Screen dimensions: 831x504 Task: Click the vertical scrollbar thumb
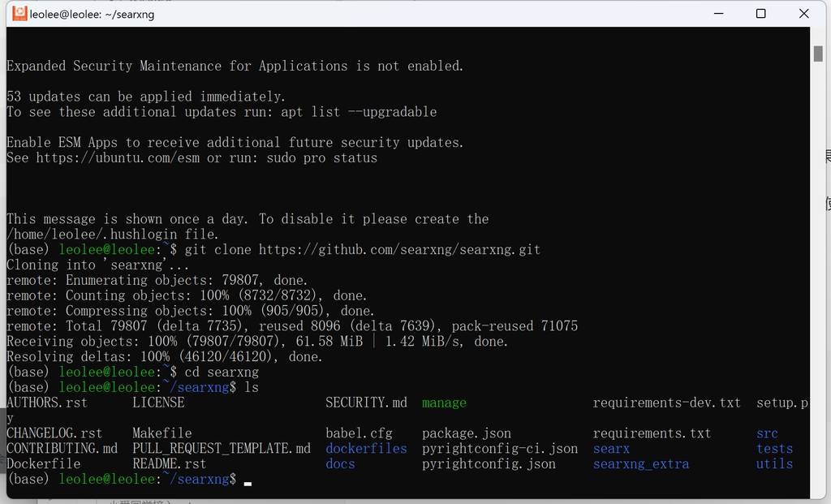818,54
